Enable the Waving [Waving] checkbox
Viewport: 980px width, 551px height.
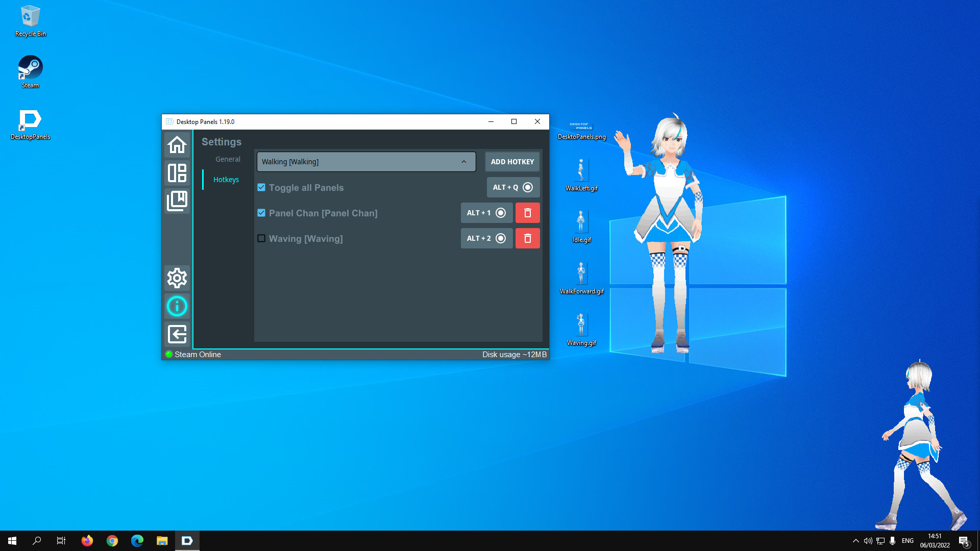tap(261, 238)
